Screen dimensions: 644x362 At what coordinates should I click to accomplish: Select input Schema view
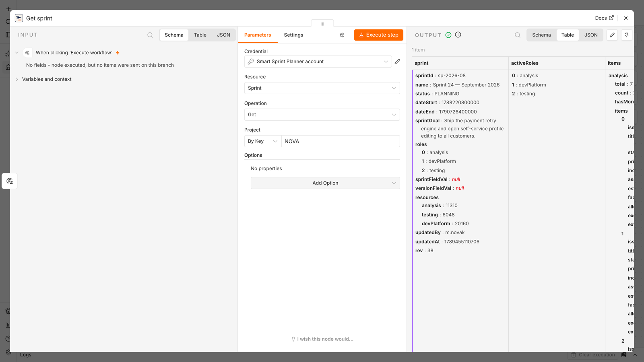[174, 35]
